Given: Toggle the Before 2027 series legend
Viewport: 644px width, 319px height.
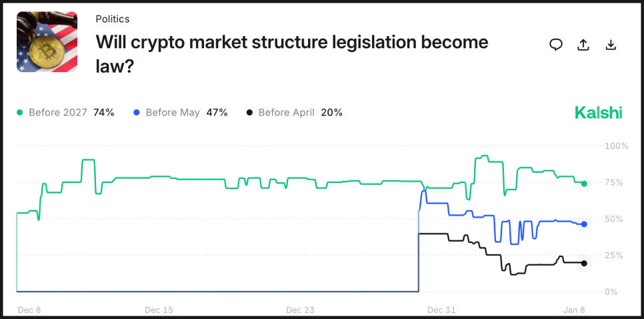Looking at the screenshot, I should pyautogui.click(x=66, y=113).
